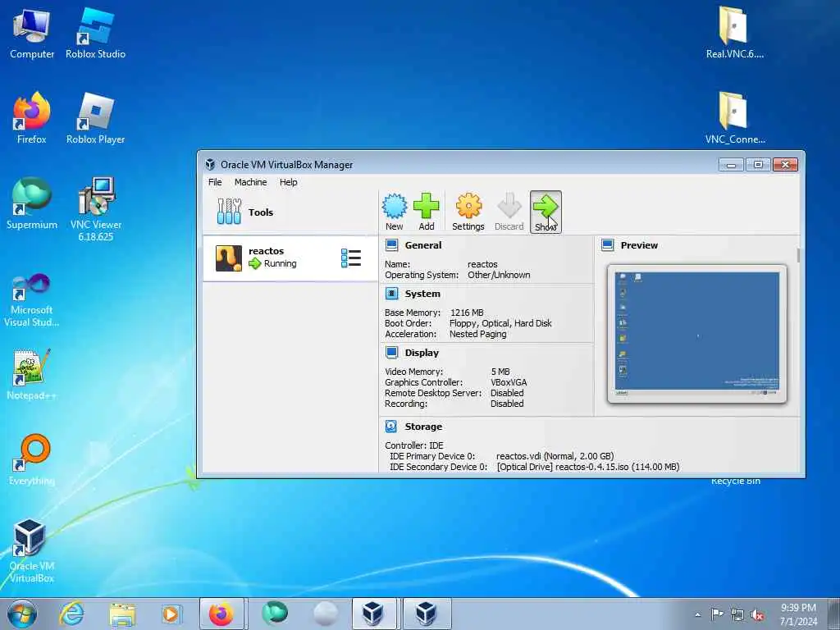Screen dimensions: 840x630
Task: Click the General section icon
Action: [391, 245]
